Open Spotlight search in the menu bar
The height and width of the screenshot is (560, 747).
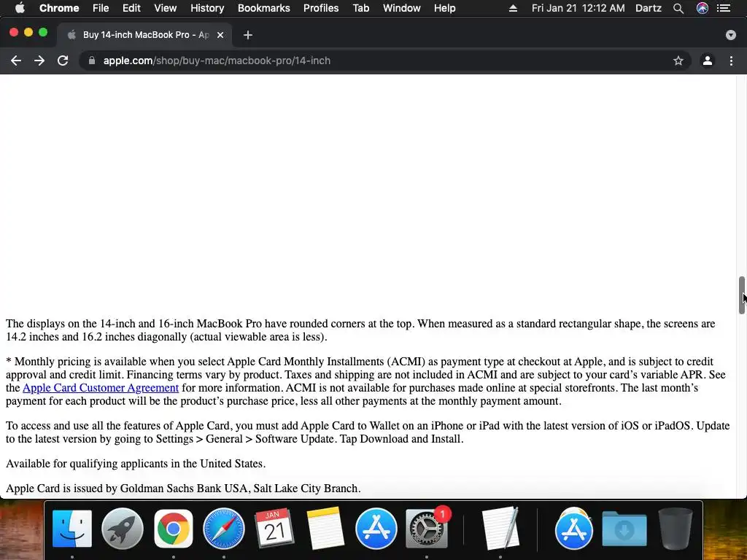(x=678, y=8)
